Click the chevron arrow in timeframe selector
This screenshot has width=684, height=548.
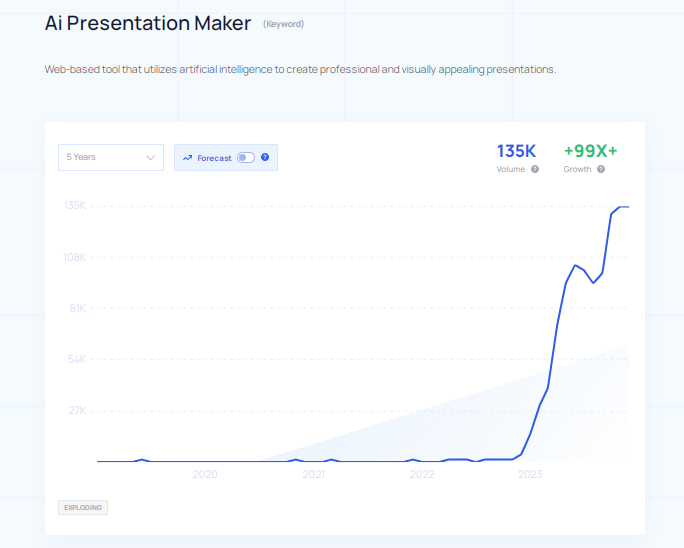[151, 157]
